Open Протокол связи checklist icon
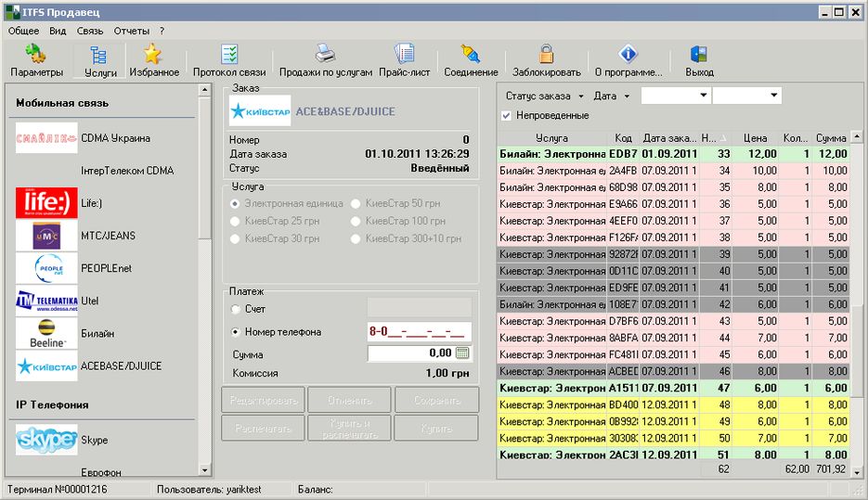 pos(229,54)
